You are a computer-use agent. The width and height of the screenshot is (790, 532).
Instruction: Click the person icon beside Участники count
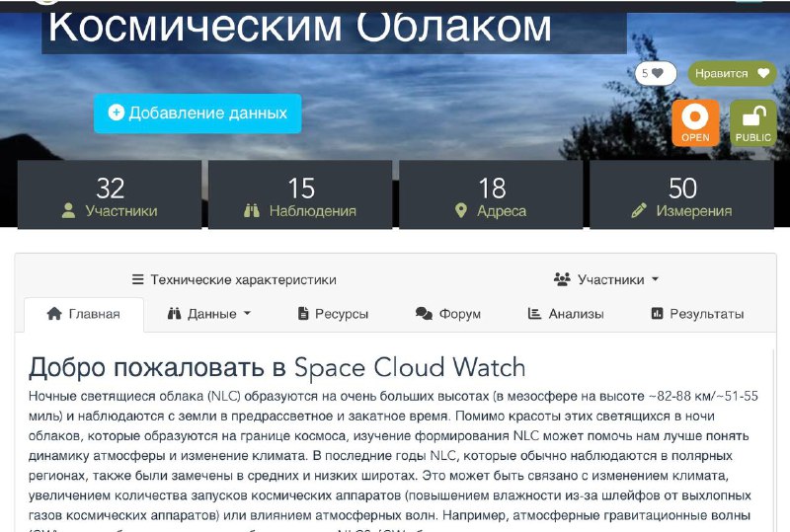tap(68, 210)
